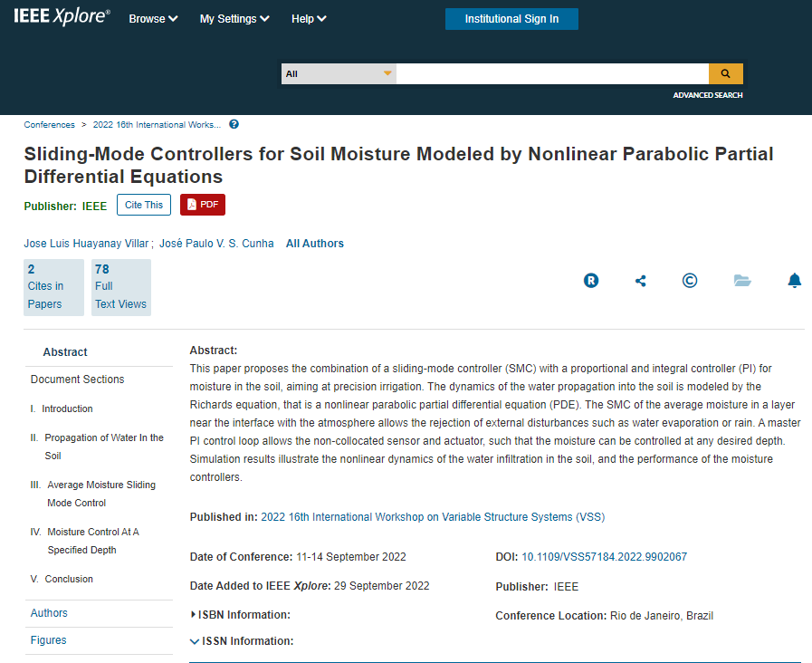812x663 pixels.
Task: Click the orange search magnifier button
Action: pyautogui.click(x=725, y=73)
